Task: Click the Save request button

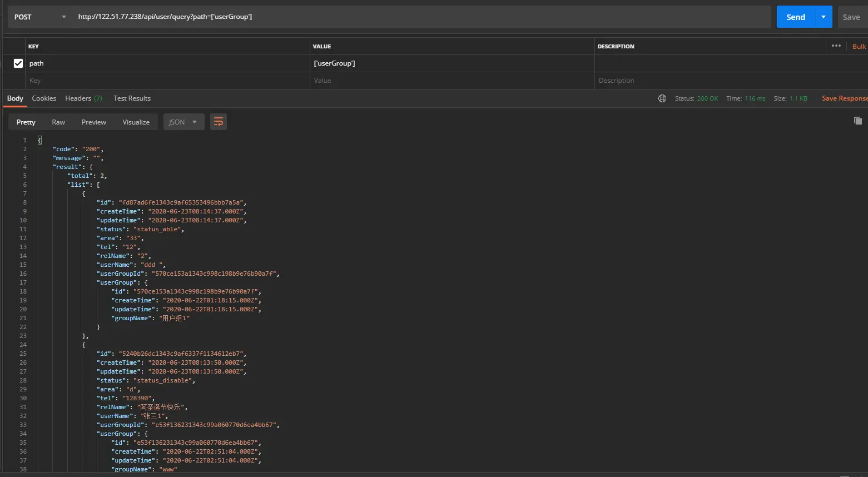Action: 851,17
